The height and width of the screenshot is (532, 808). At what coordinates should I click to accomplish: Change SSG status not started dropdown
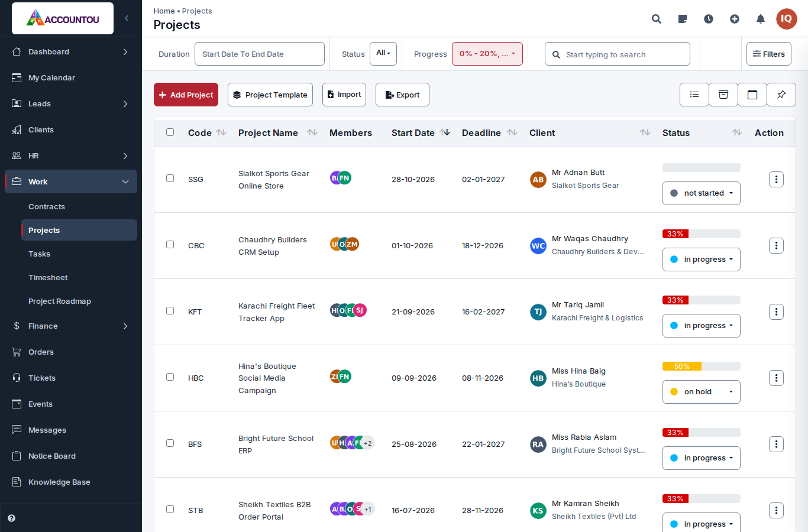click(x=702, y=193)
